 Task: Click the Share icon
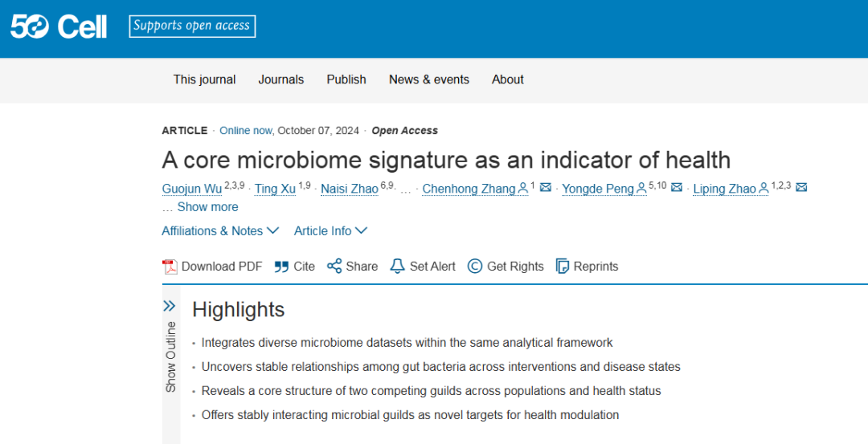334,266
